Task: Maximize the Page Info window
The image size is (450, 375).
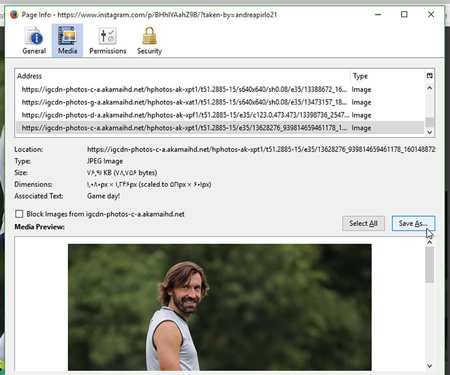Action: pyautogui.click(x=404, y=15)
